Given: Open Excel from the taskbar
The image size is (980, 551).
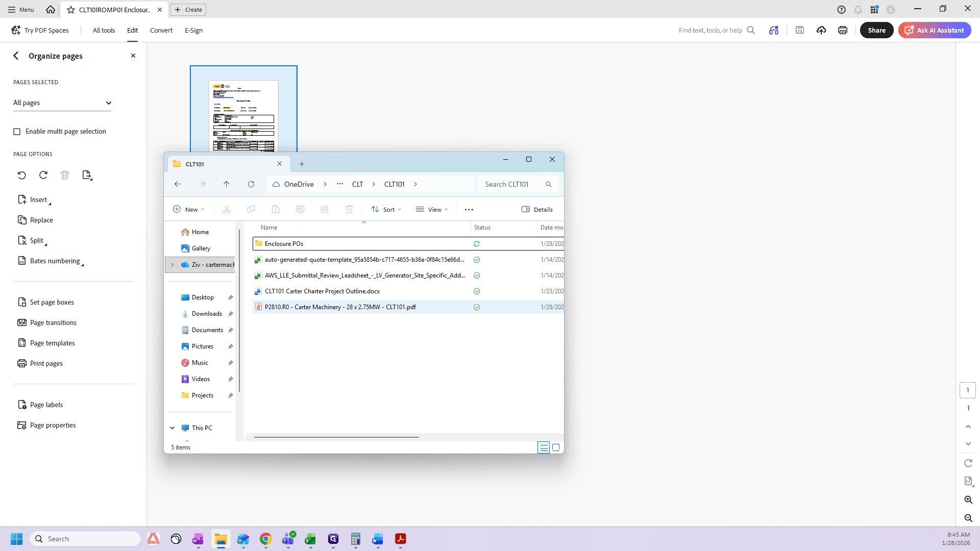Looking at the screenshot, I should pos(310,539).
